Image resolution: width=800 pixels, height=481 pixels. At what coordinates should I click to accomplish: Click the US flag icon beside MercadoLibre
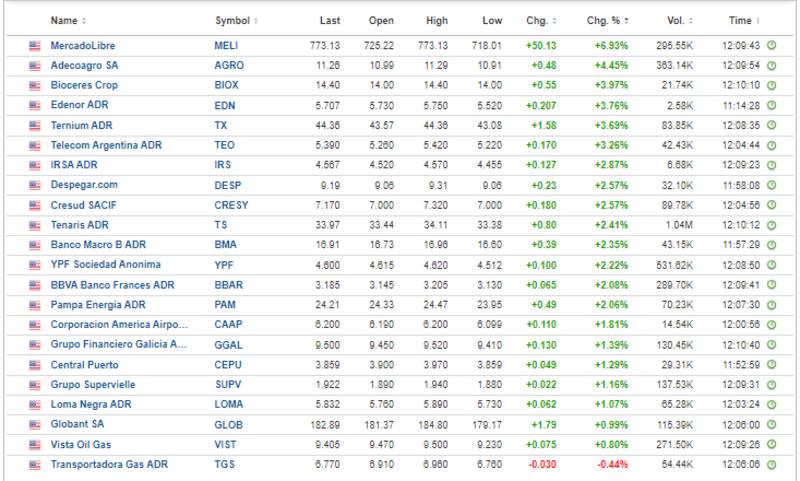(34, 46)
